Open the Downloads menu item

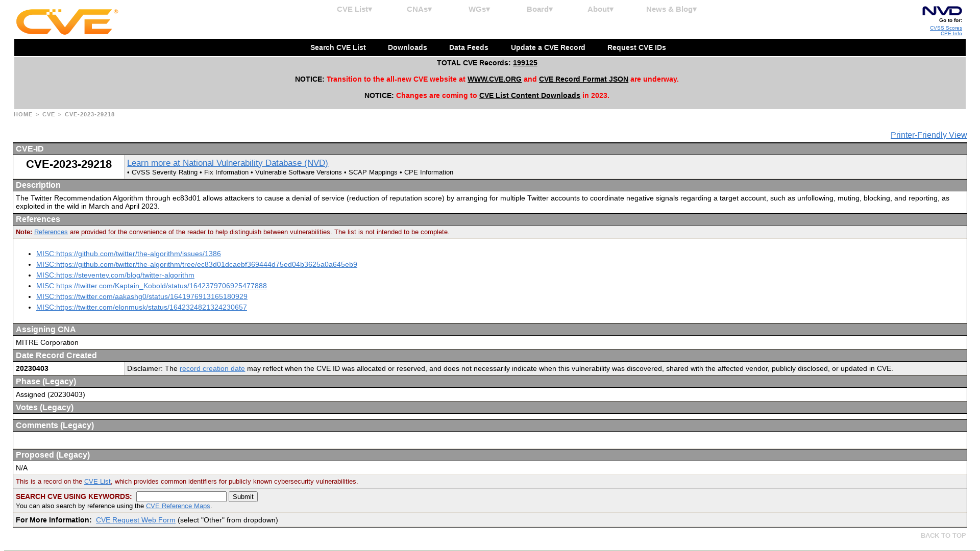tap(407, 47)
